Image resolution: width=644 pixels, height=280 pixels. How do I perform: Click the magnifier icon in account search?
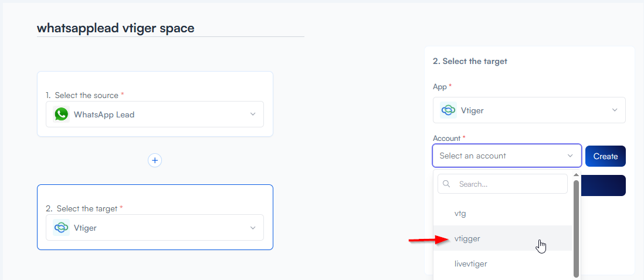[447, 184]
